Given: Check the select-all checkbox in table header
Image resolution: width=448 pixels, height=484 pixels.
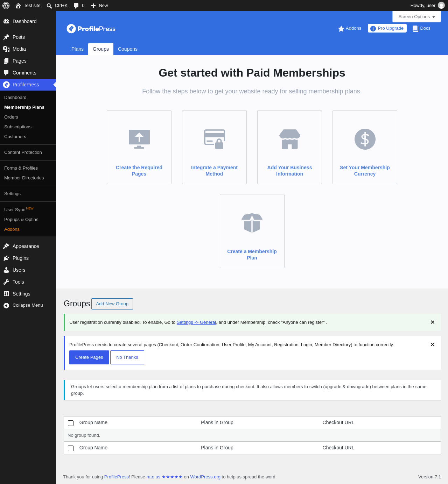Looking at the screenshot, I should [x=71, y=423].
